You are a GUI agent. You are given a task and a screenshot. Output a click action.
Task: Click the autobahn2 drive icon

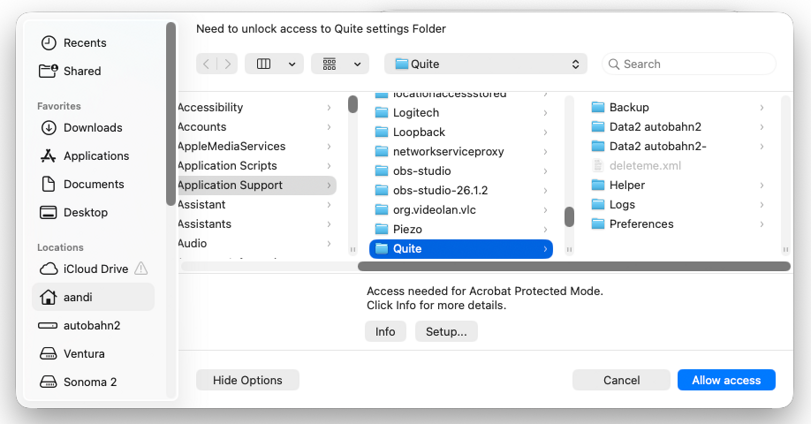48,326
